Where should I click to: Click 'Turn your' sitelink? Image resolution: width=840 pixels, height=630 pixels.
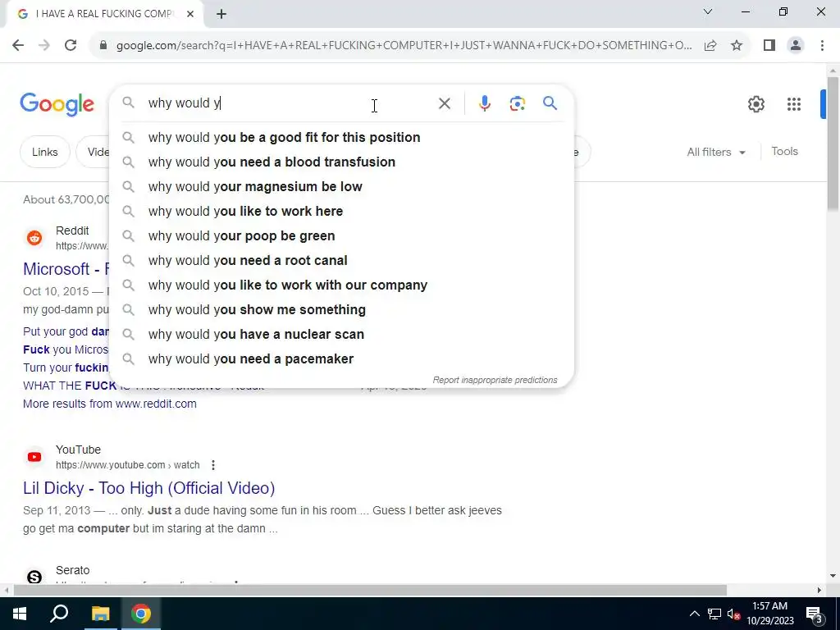[x=66, y=367]
